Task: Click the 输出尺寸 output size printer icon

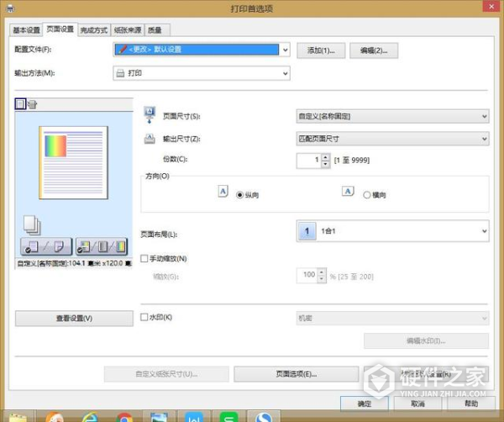Action: [150, 139]
